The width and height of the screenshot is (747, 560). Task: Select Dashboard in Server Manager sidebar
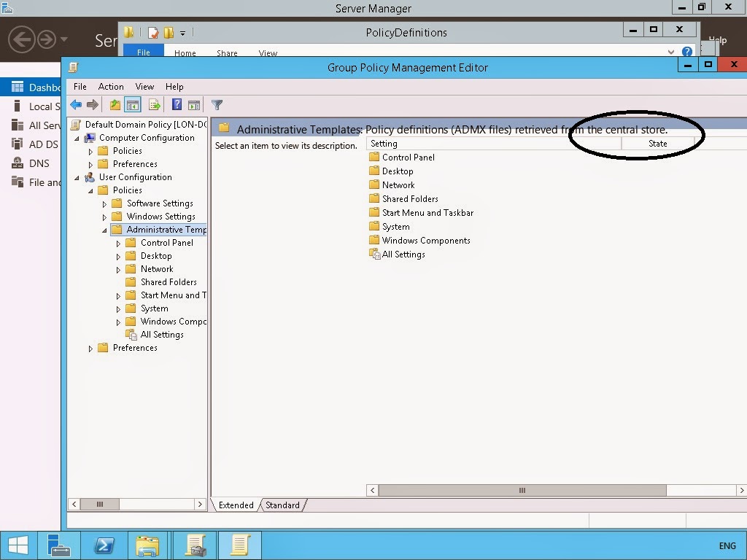[x=31, y=87]
